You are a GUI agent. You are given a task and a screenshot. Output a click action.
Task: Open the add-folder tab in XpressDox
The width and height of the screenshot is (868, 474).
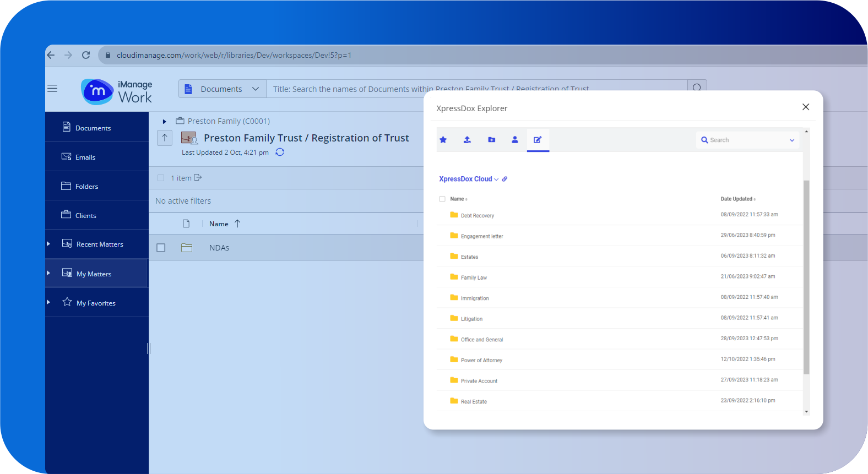pyautogui.click(x=492, y=140)
